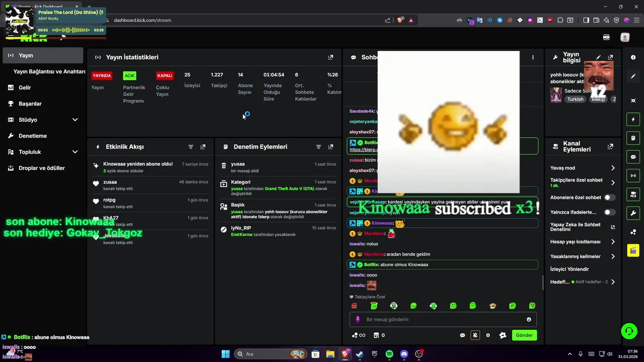Click the Turkish tag chip
This screenshot has height=362, width=644.
click(x=575, y=99)
